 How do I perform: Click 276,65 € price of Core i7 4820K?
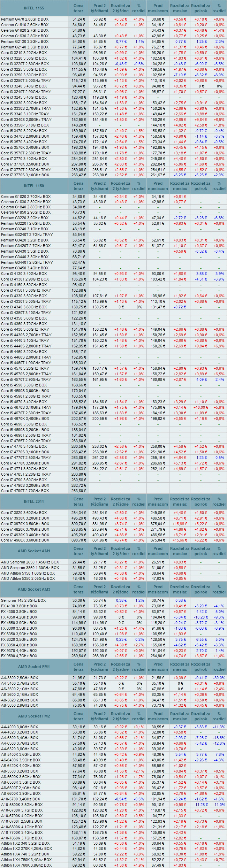point(78,529)
